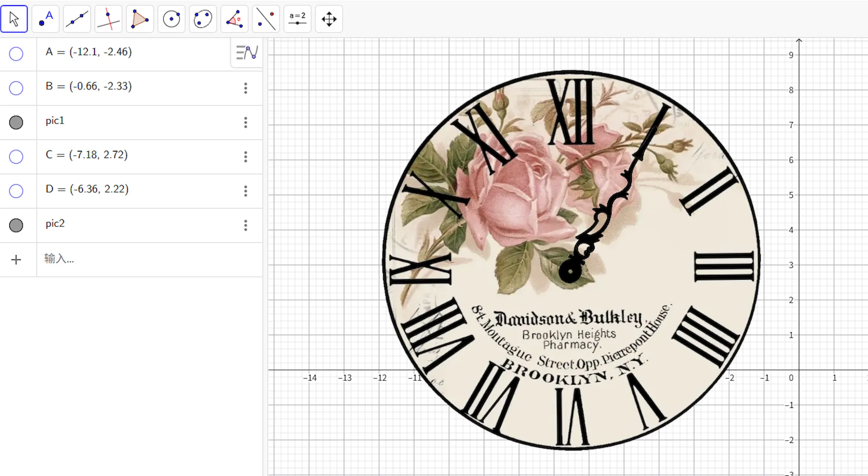The width and height of the screenshot is (868, 476).
Task: Hide pic1 using its visibility circle
Action: [16, 122]
